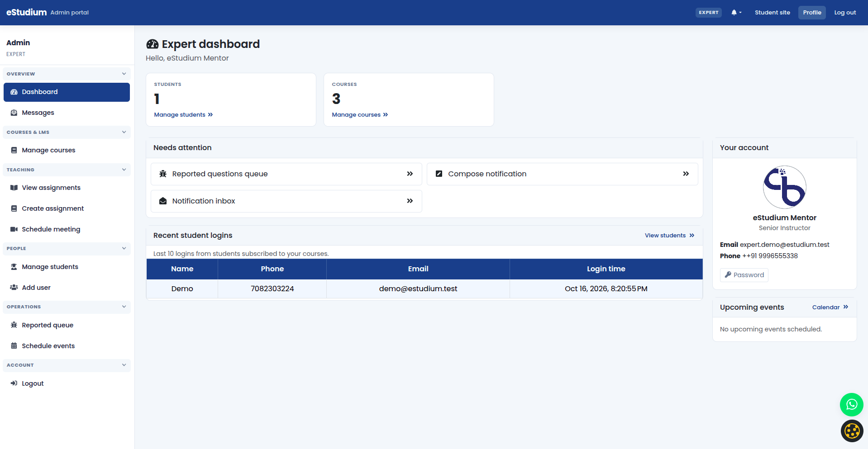
Task: Click the Schedule meeting camera icon
Action: pos(14,229)
